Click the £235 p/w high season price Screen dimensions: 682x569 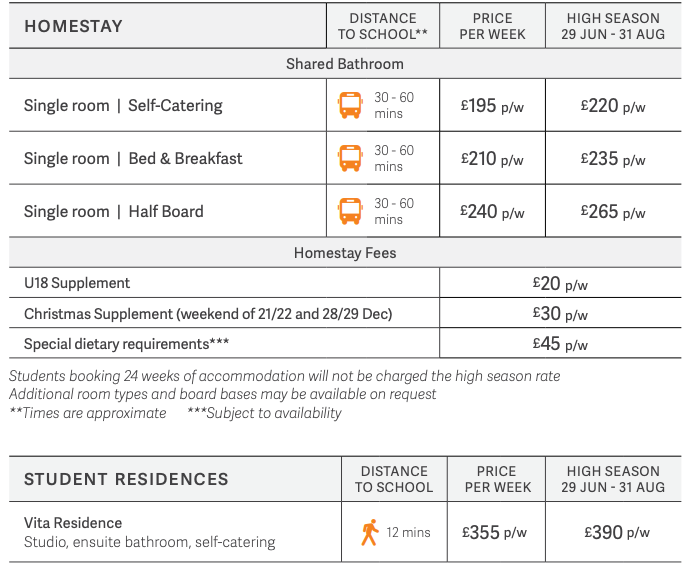pyautogui.click(x=613, y=159)
